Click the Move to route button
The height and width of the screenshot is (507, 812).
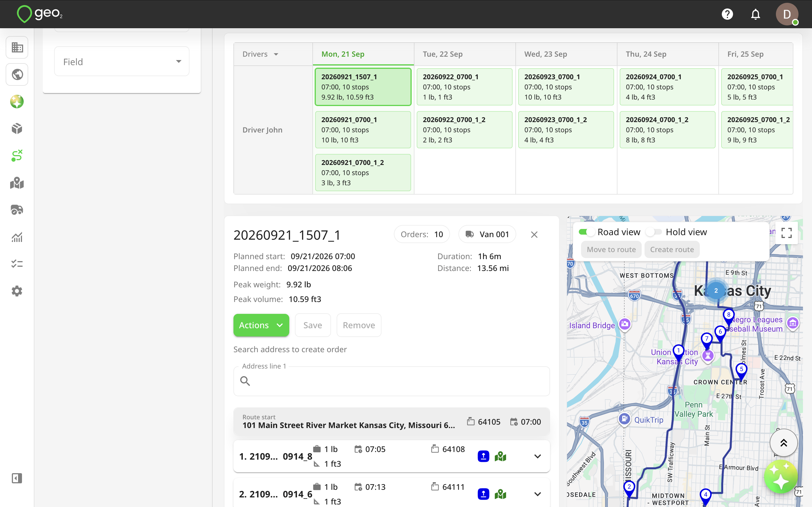[611, 250]
